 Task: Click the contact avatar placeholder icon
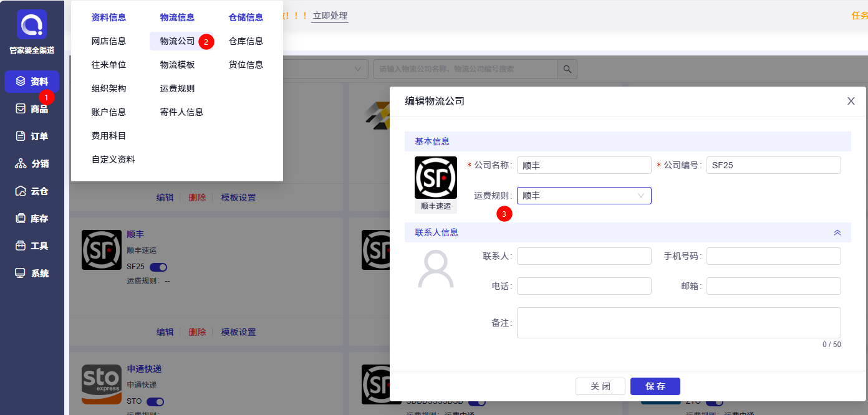tap(436, 269)
